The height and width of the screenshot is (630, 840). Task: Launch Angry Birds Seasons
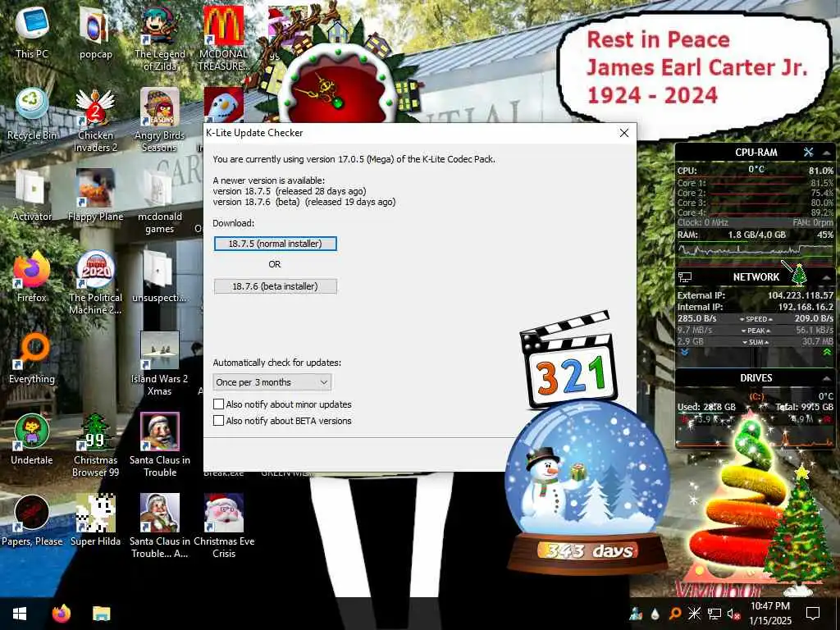point(160,119)
